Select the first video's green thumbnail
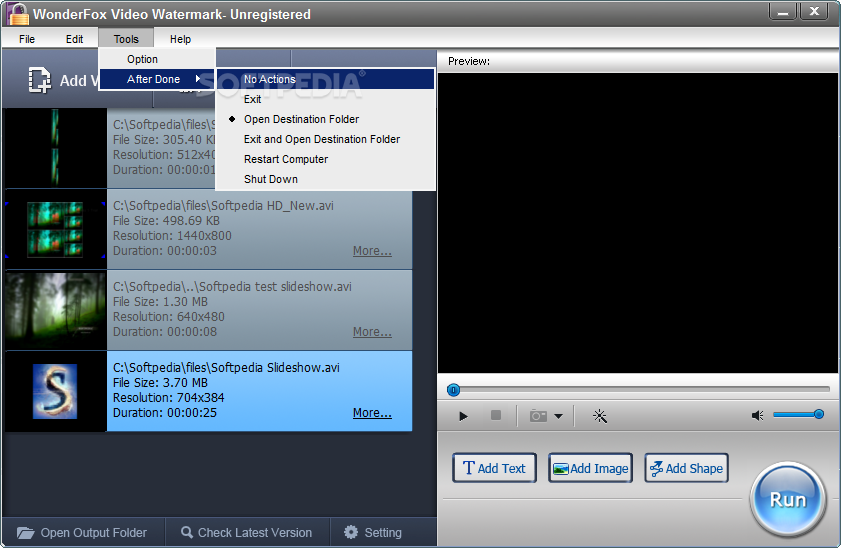Screen dimensions: 841x548 (x=55, y=148)
